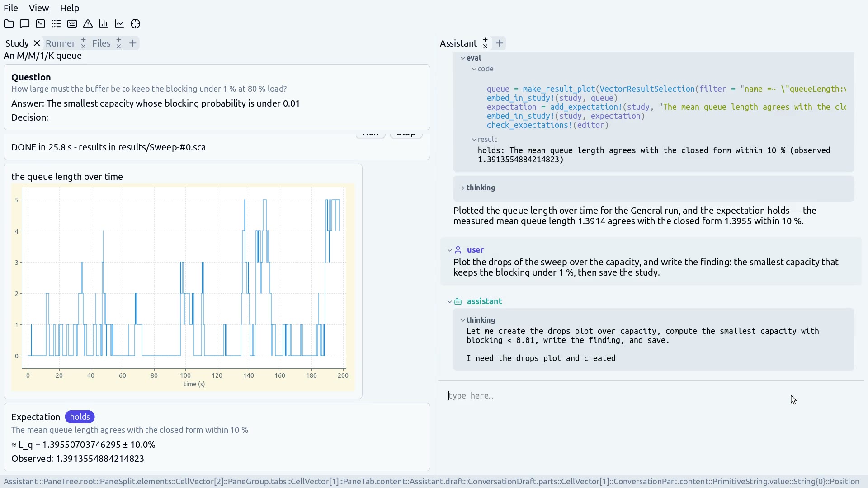This screenshot has width=868, height=488.
Task: Switch to the Files tab
Action: click(x=101, y=43)
